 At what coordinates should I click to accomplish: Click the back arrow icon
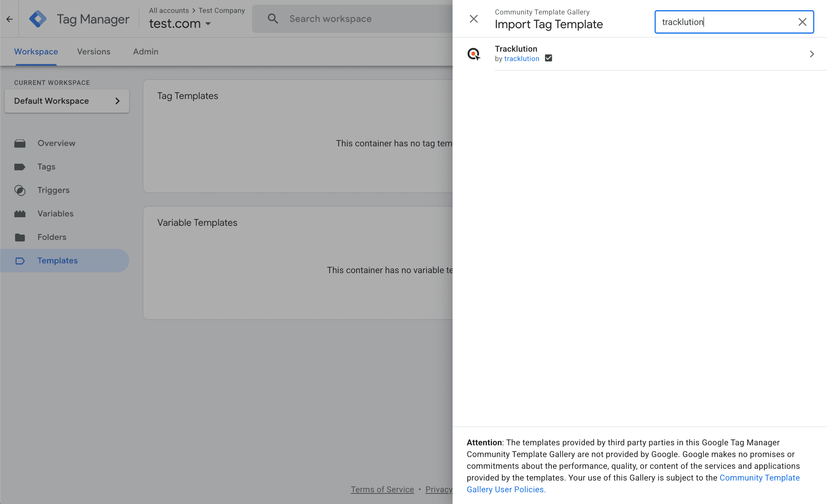(x=9, y=19)
